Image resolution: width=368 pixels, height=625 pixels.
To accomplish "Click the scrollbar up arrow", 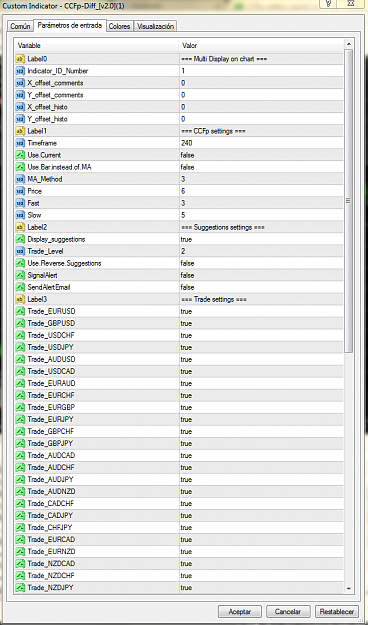I will [348, 44].
